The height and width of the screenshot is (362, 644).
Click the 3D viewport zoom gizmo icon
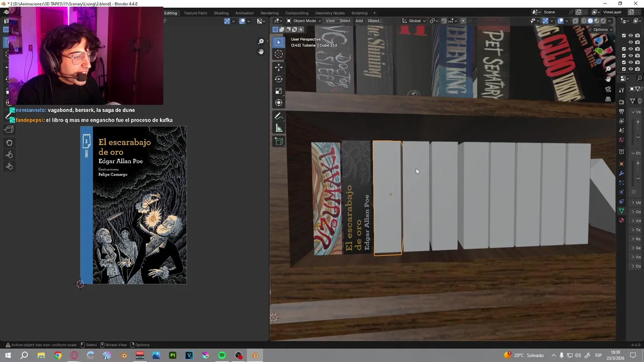click(608, 69)
